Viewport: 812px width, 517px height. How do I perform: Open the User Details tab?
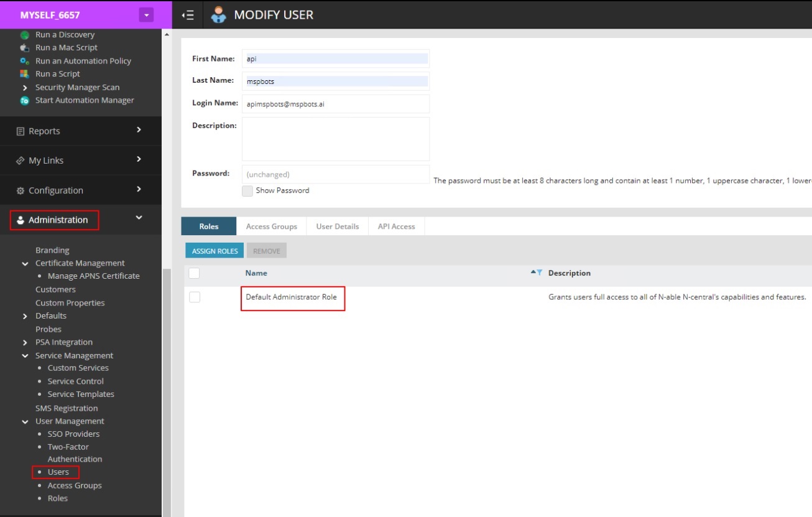coord(338,226)
